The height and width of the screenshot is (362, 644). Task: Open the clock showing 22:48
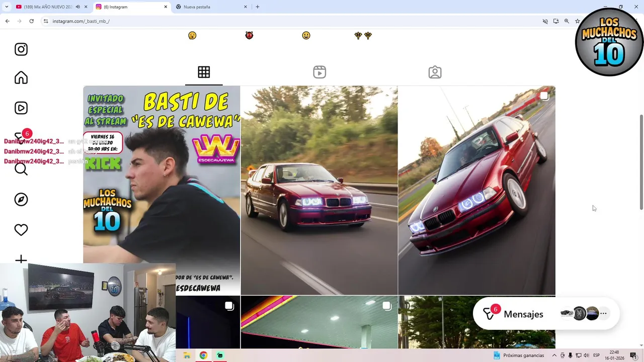[x=614, y=355]
